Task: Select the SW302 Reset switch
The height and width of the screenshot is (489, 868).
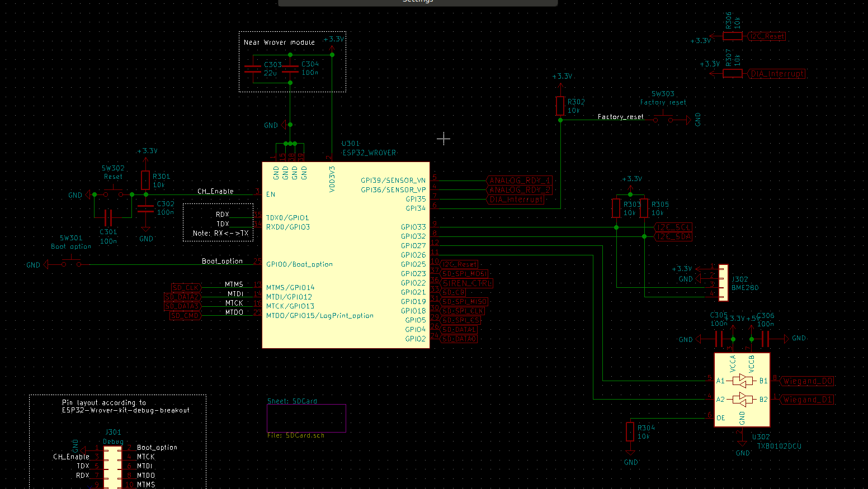Action: tap(113, 194)
